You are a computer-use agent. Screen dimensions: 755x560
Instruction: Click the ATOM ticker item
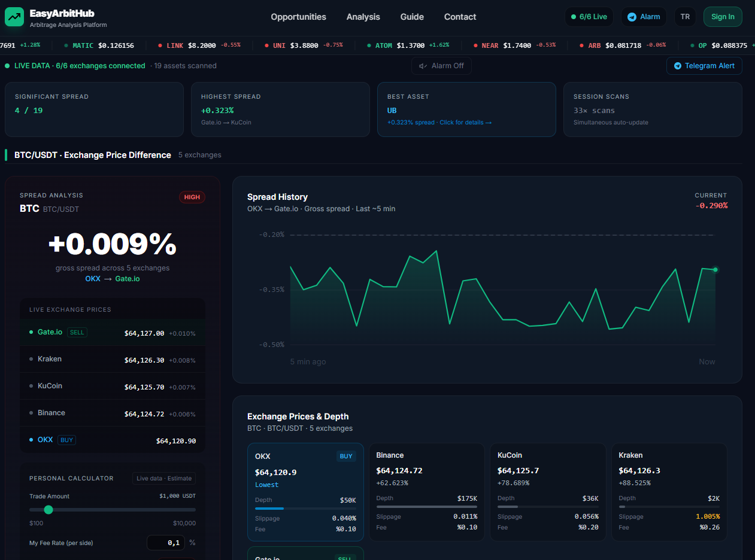pos(408,45)
